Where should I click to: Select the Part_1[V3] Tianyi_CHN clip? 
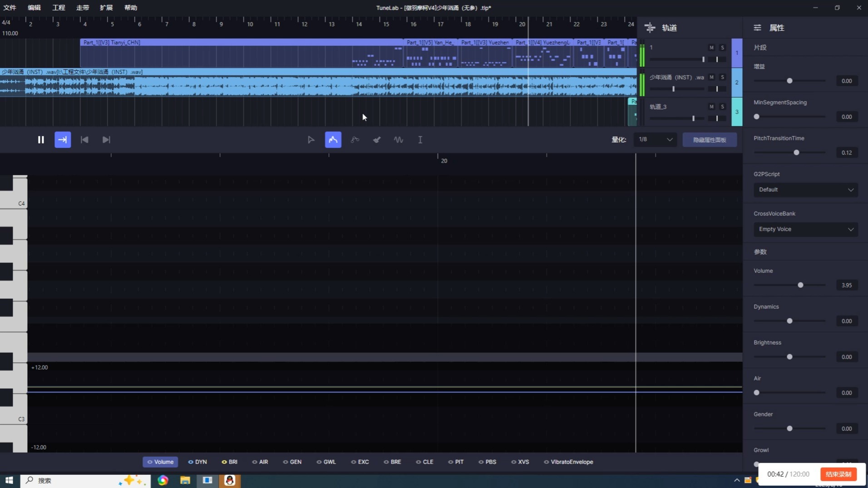coord(242,53)
